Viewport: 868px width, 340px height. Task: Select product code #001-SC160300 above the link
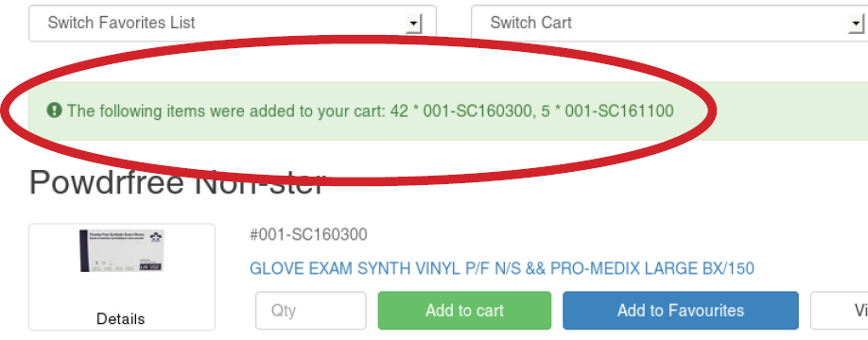pos(308,235)
